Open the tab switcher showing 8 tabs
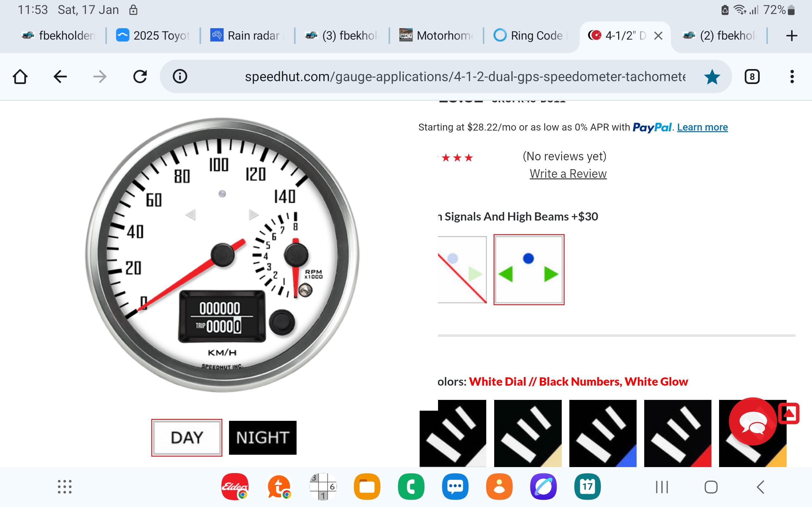The width and height of the screenshot is (812, 507). [752, 76]
